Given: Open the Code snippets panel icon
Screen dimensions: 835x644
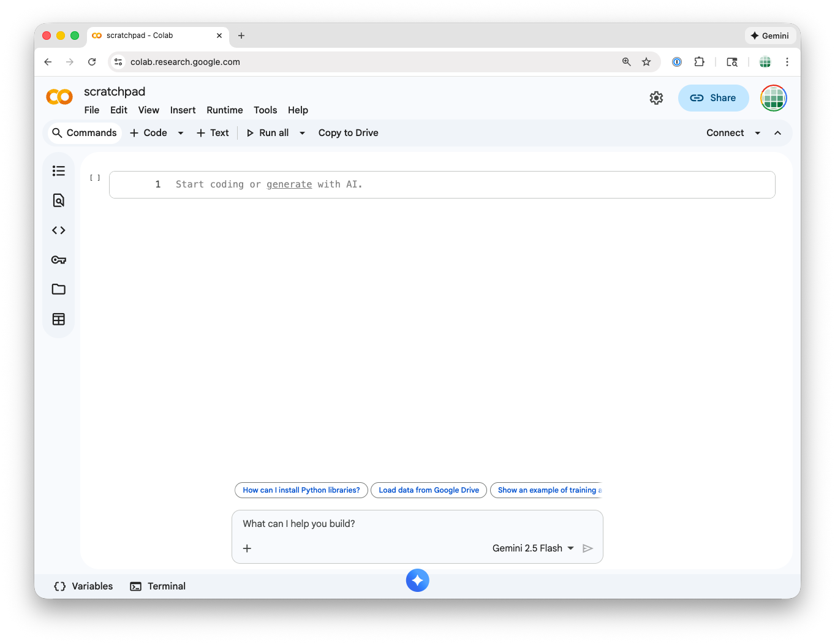Looking at the screenshot, I should click(59, 230).
